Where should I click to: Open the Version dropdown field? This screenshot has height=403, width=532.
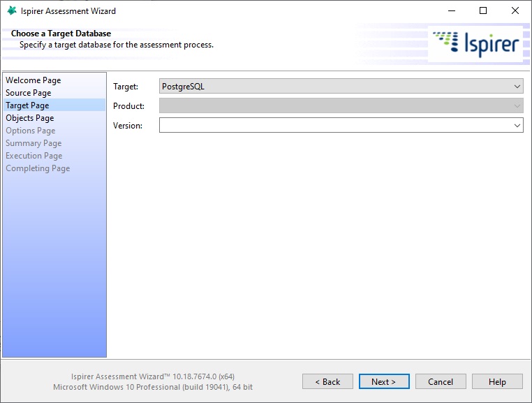[x=341, y=125]
